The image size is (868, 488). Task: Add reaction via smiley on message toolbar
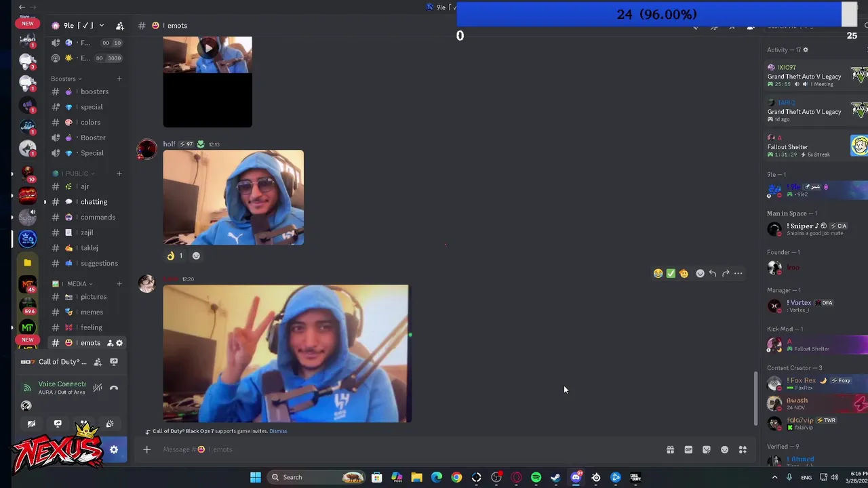click(700, 273)
